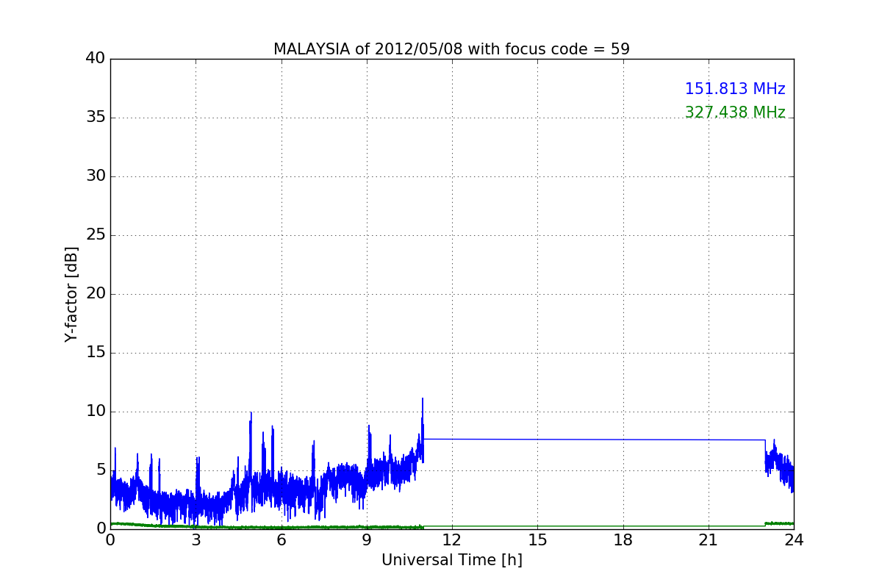Click the Universal Time [h] axis label
Viewport: 882px width, 588px height.
coord(451,560)
